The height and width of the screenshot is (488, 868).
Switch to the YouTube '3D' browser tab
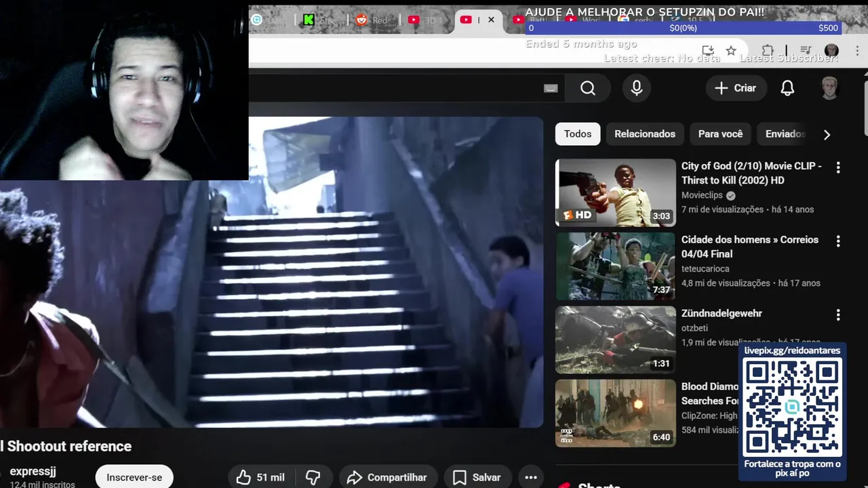(425, 20)
